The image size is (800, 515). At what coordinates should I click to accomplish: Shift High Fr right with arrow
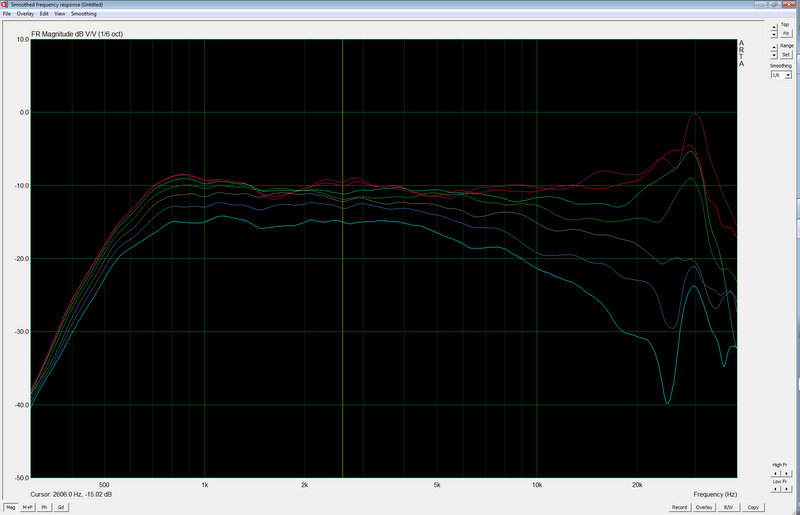click(x=786, y=473)
